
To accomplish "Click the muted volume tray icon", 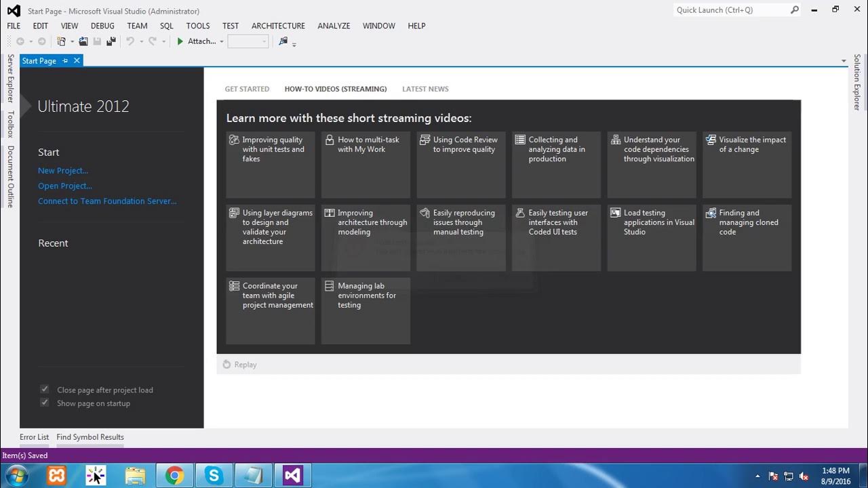I will tap(804, 476).
